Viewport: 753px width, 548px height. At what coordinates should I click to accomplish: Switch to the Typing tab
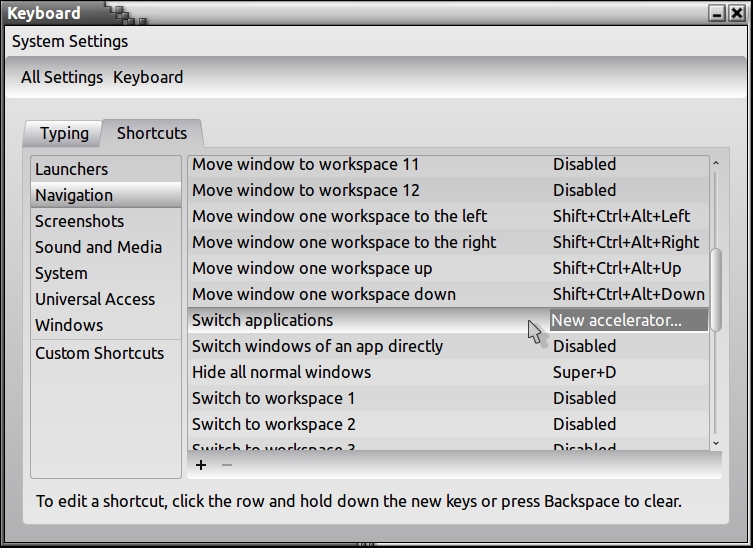64,133
